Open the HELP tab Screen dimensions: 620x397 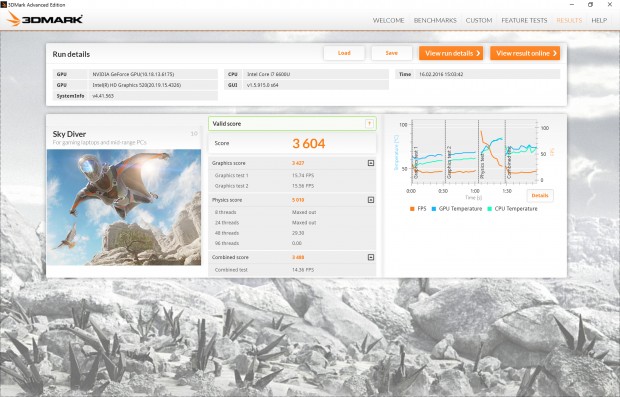(599, 20)
